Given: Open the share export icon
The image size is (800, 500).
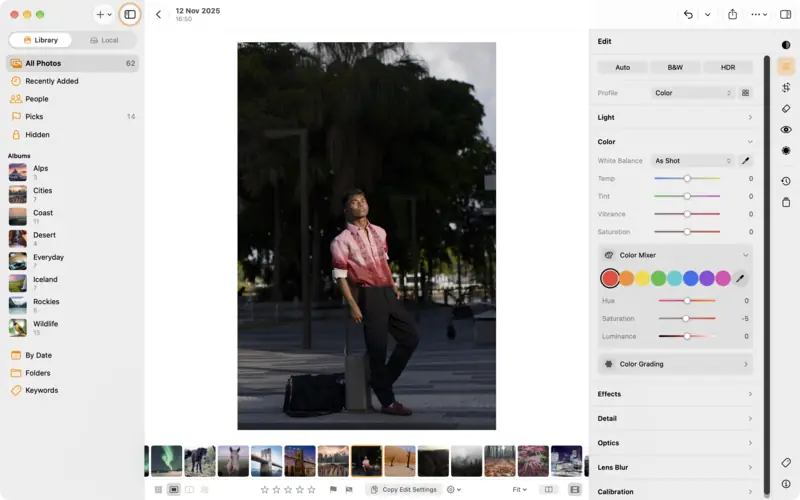Looking at the screenshot, I should (733, 14).
